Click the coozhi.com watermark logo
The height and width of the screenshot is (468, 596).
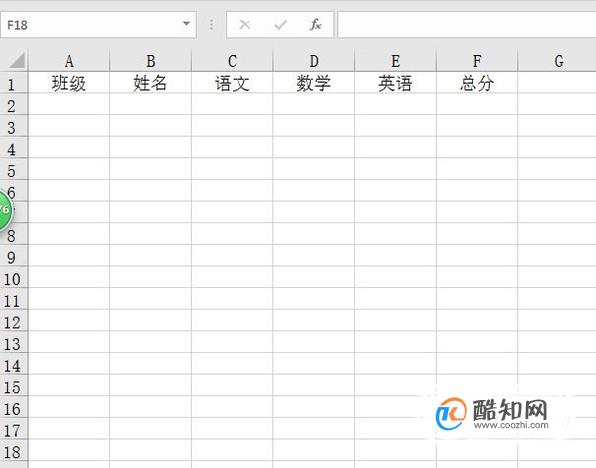[x=492, y=414]
